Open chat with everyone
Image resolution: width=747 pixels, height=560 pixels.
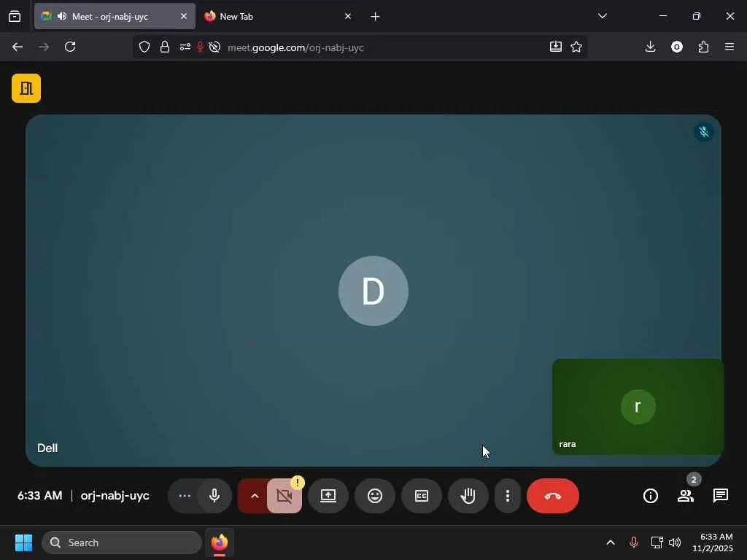720,496
